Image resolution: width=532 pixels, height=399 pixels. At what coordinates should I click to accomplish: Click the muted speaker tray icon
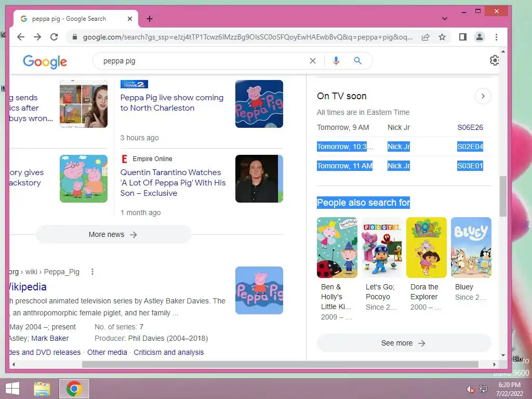point(470,389)
